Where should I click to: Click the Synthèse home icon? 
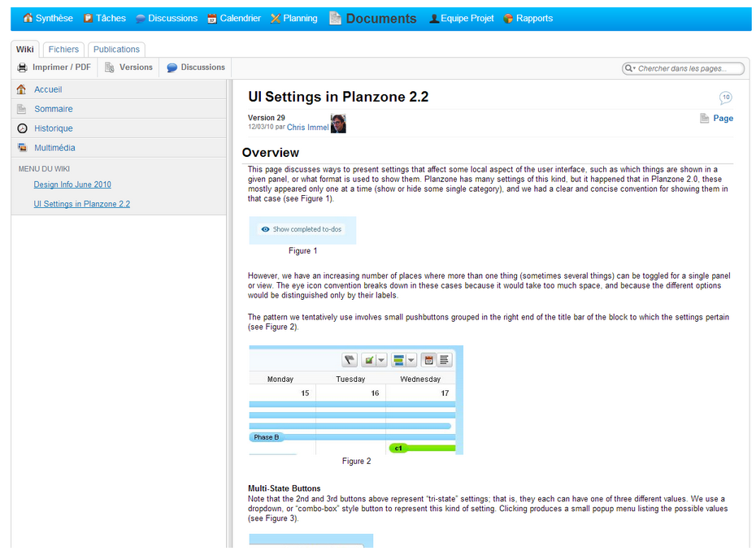tap(28, 18)
